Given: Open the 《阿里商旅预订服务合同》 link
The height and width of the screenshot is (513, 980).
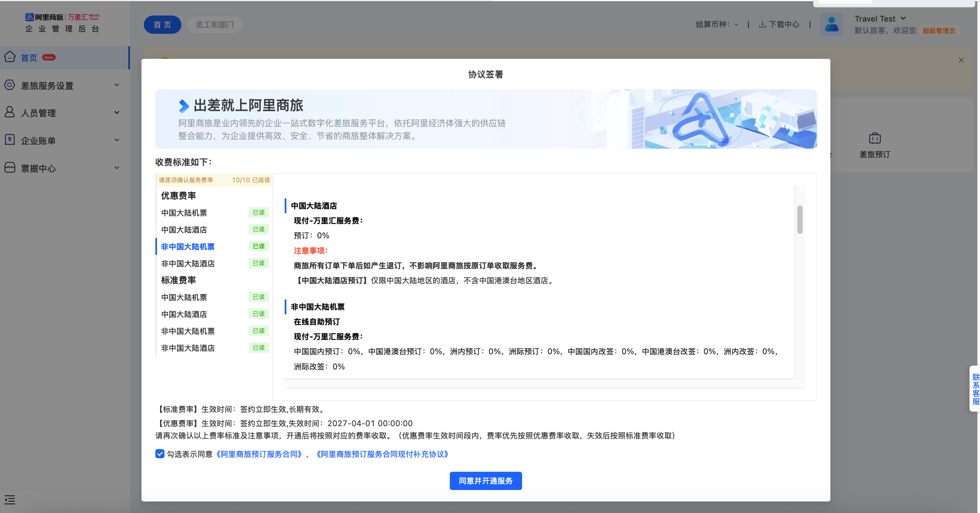Looking at the screenshot, I should (x=259, y=454).
